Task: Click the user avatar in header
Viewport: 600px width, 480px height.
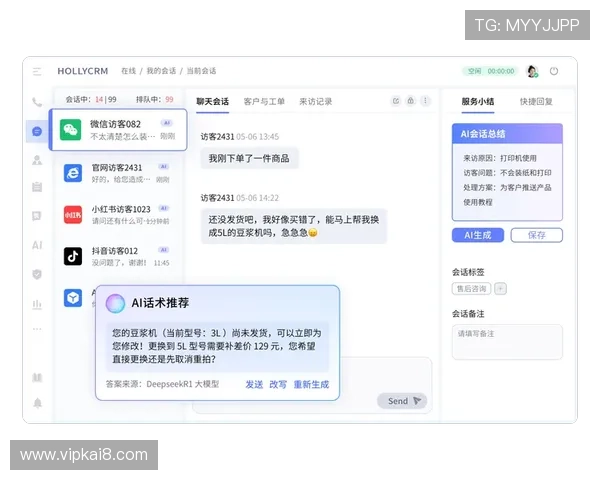Action: [x=532, y=71]
